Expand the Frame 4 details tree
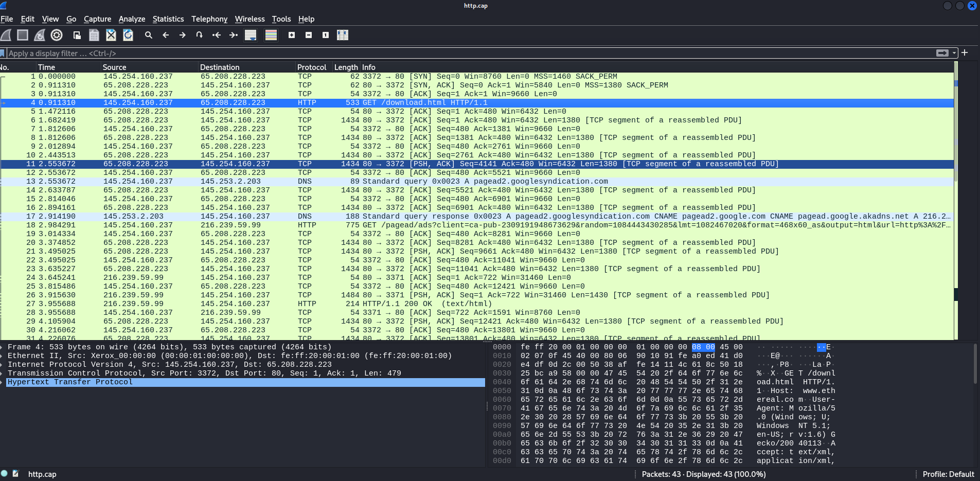 click(x=2, y=347)
